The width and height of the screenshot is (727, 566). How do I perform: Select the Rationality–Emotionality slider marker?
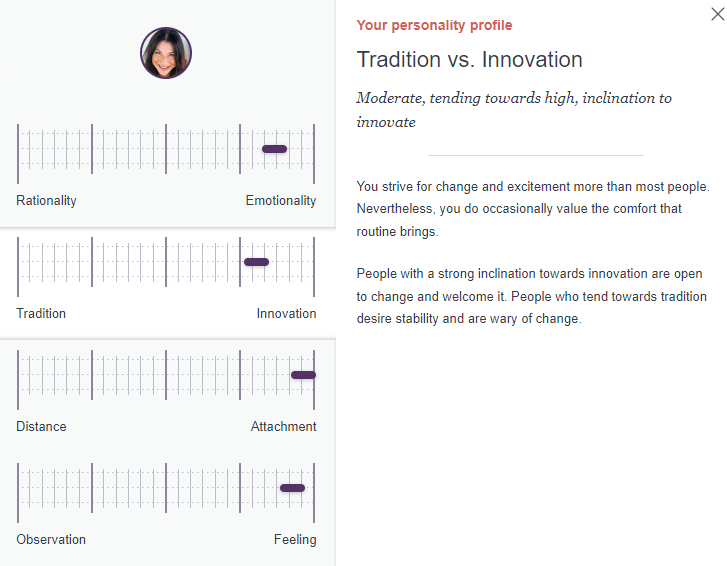click(274, 149)
